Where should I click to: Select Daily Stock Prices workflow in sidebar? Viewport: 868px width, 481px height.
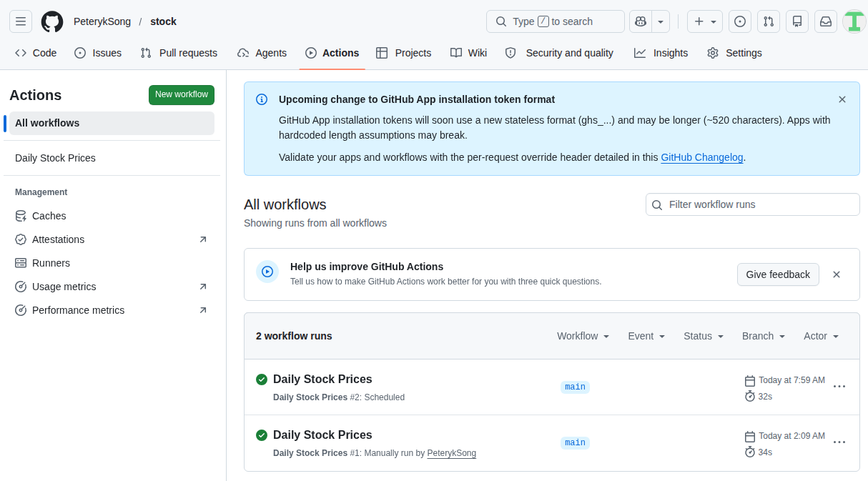point(112,158)
